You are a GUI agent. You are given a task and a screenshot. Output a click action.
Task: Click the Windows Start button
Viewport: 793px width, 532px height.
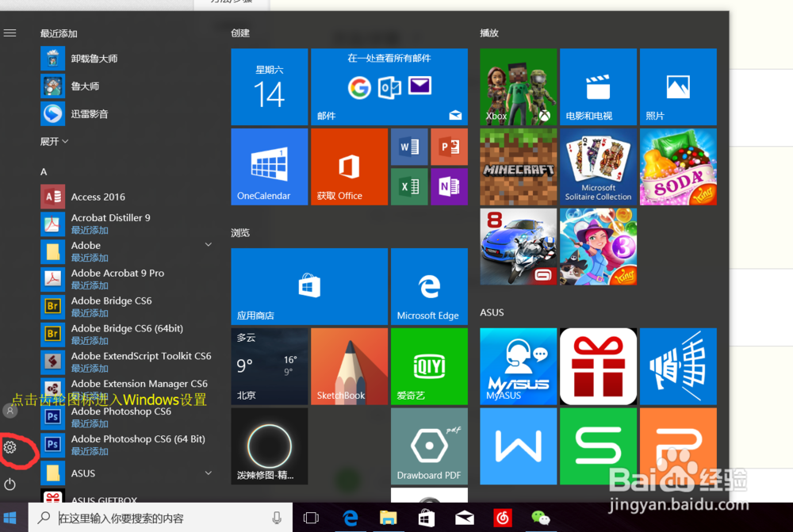click(10, 518)
